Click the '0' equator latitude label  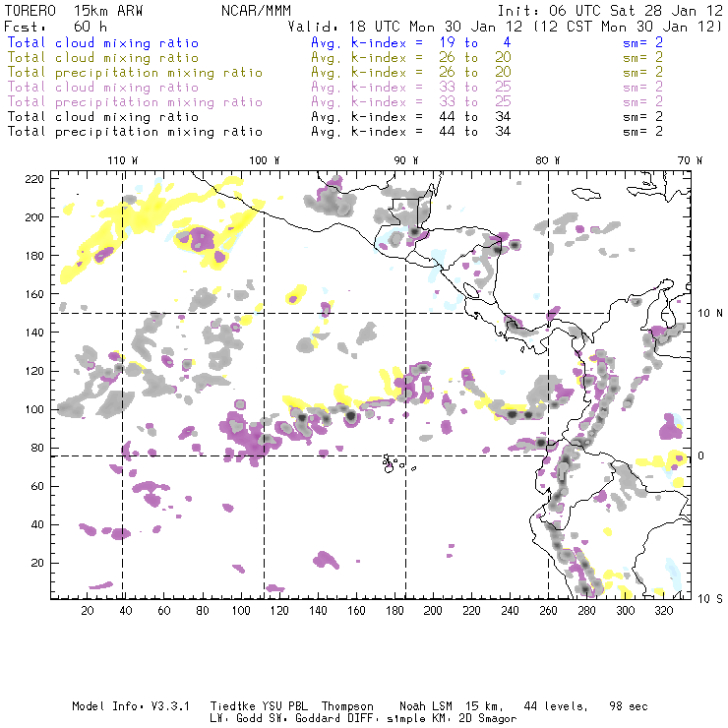(701, 455)
